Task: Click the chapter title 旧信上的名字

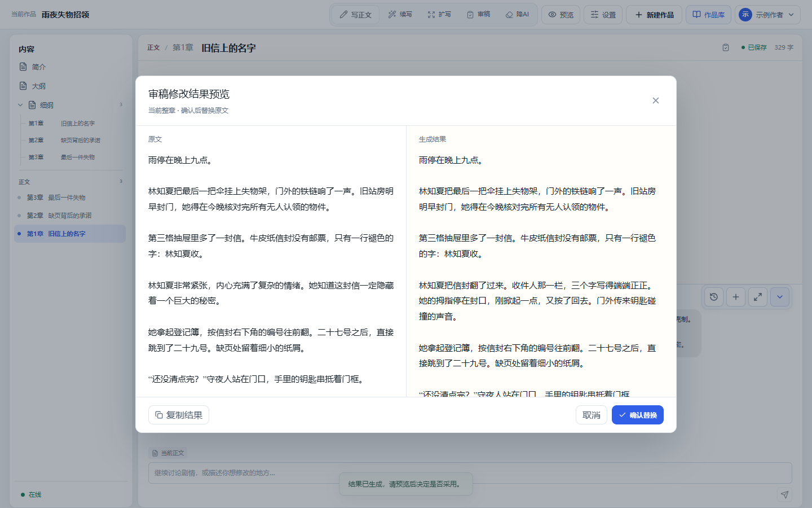Action: 229,48
